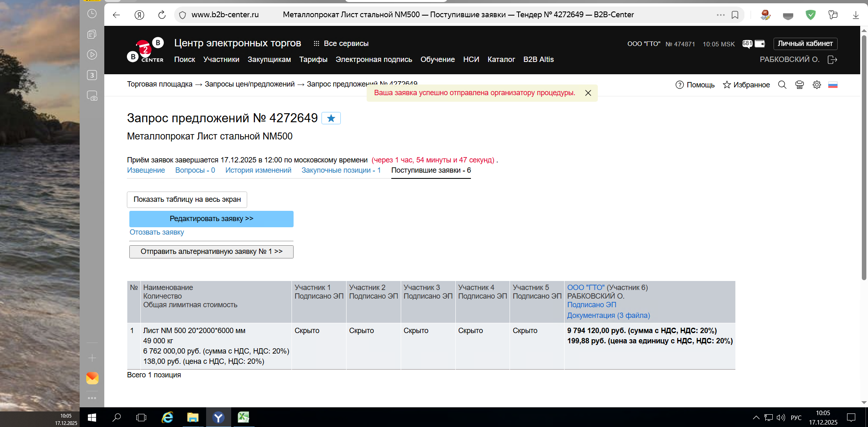Click Отправить альтернативную заявку № 1

point(211,251)
